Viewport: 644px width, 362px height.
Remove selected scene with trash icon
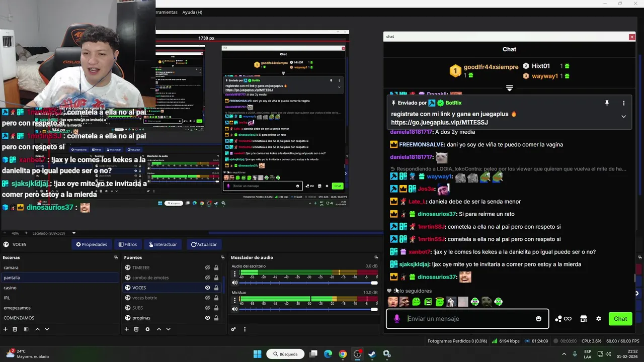(15, 329)
